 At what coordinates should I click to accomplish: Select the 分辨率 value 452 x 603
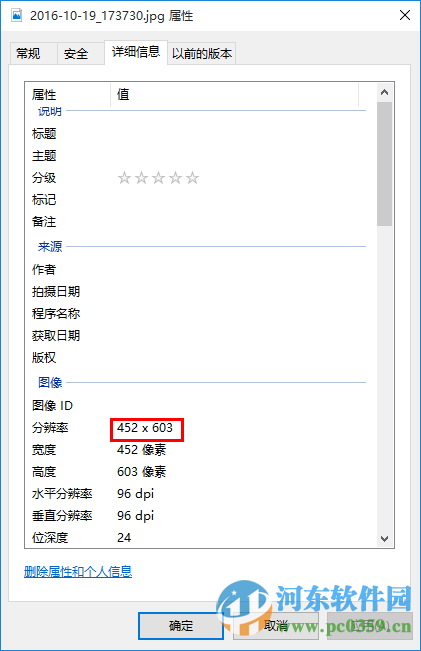pos(145,428)
